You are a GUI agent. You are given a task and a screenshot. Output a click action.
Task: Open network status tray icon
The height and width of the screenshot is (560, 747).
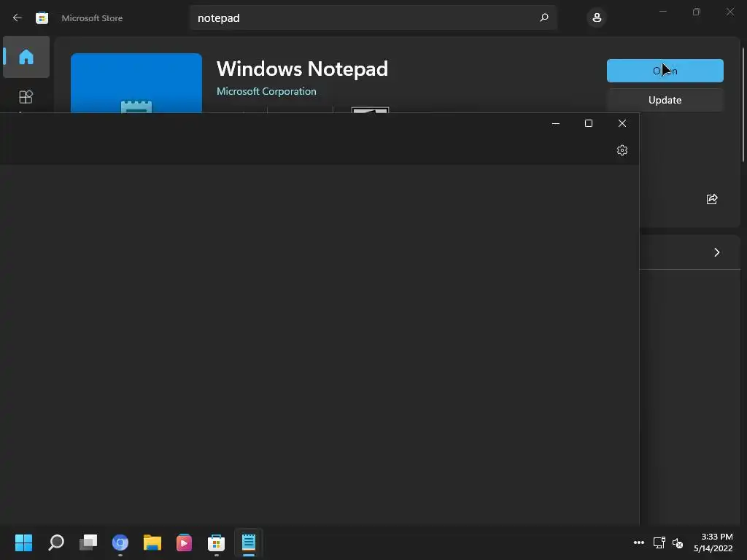click(659, 542)
